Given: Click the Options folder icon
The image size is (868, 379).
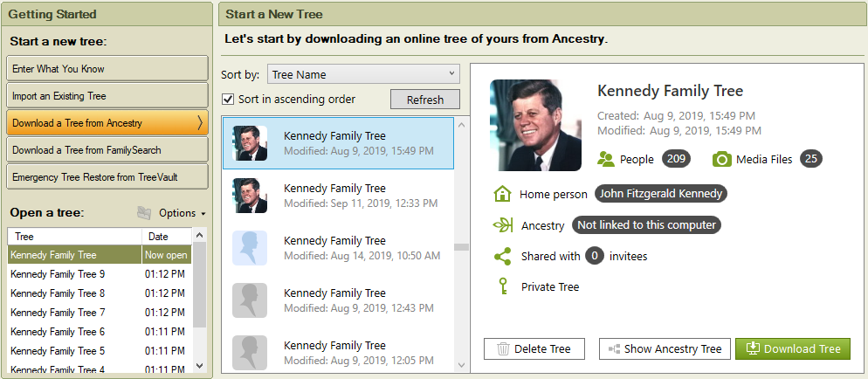Looking at the screenshot, I should tap(145, 213).
